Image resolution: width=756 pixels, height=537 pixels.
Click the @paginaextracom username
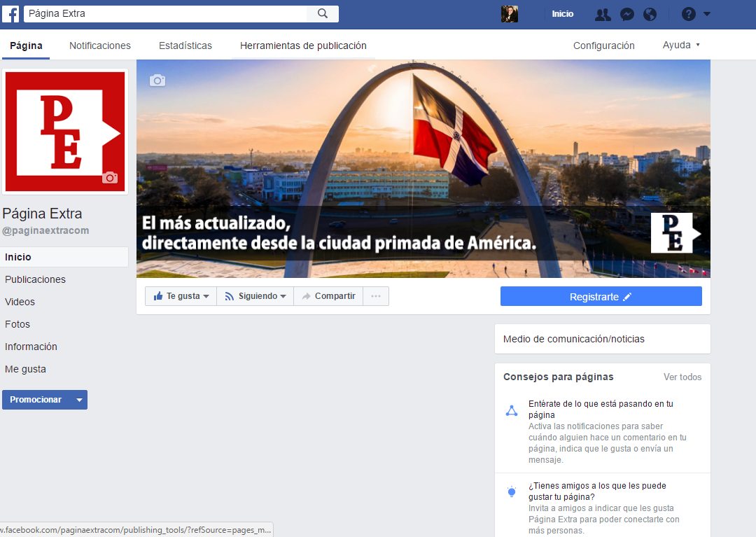click(45, 230)
